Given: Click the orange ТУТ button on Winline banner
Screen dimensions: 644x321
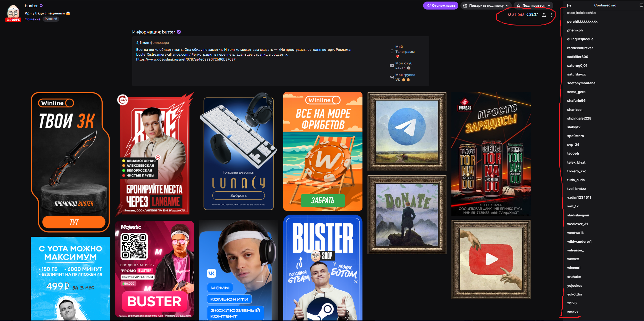Looking at the screenshot, I should pos(74,222).
